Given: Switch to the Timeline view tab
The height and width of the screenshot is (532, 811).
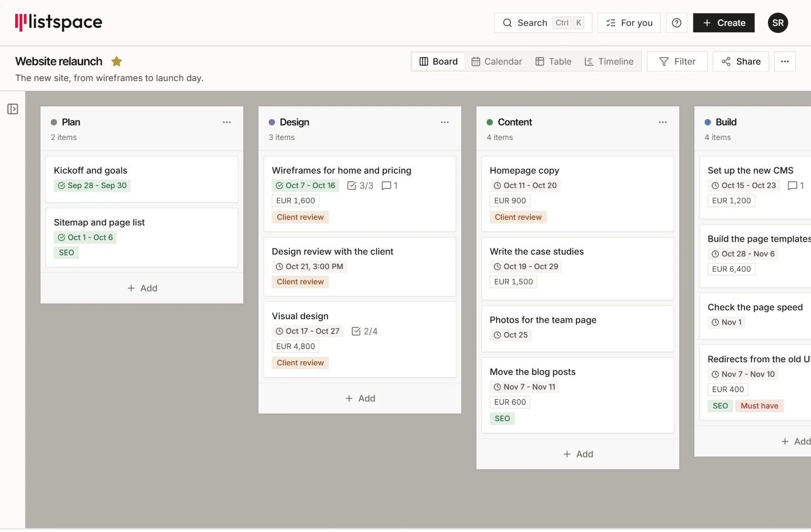Looking at the screenshot, I should click(609, 61).
